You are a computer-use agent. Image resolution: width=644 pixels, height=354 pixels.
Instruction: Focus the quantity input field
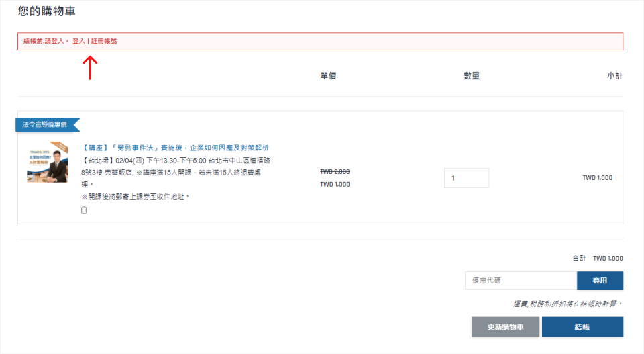coord(466,178)
